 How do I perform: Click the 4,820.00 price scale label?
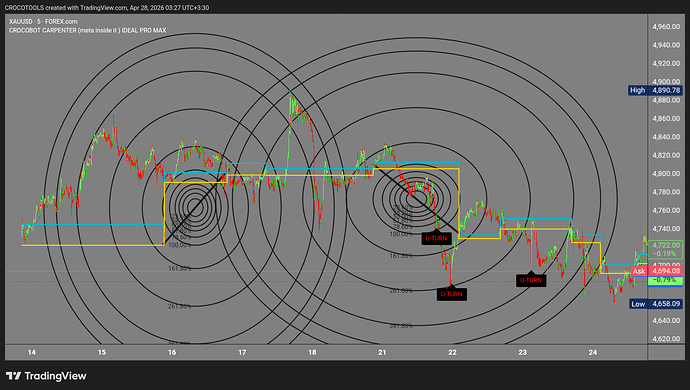click(x=666, y=155)
